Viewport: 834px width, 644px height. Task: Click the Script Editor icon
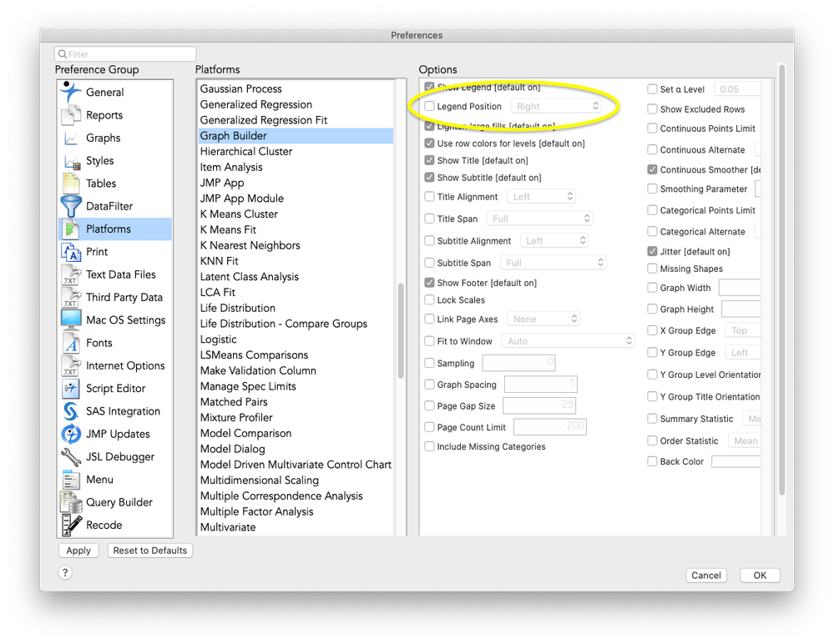click(x=71, y=389)
